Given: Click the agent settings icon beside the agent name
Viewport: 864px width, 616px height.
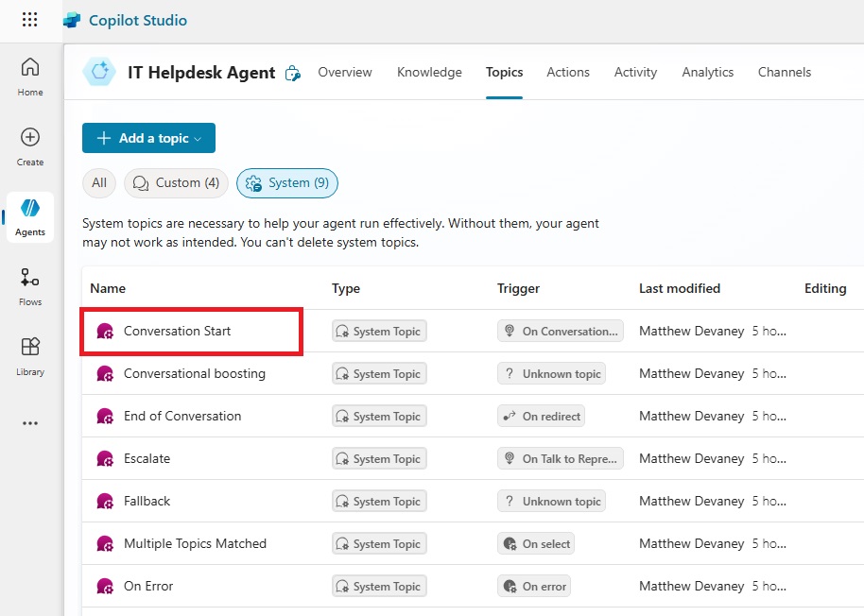Looking at the screenshot, I should (293, 73).
